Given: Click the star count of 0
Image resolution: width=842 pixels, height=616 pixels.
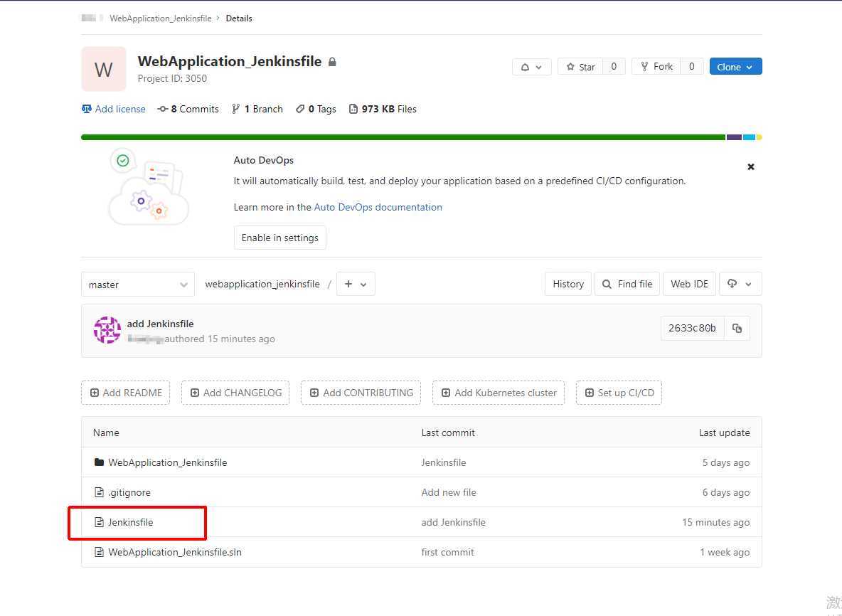Looking at the screenshot, I should pos(614,67).
